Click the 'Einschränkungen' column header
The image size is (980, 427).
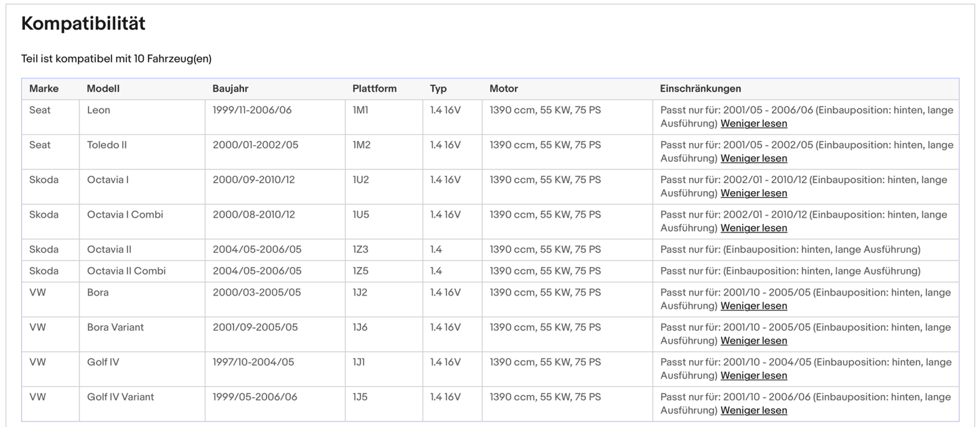tap(701, 89)
